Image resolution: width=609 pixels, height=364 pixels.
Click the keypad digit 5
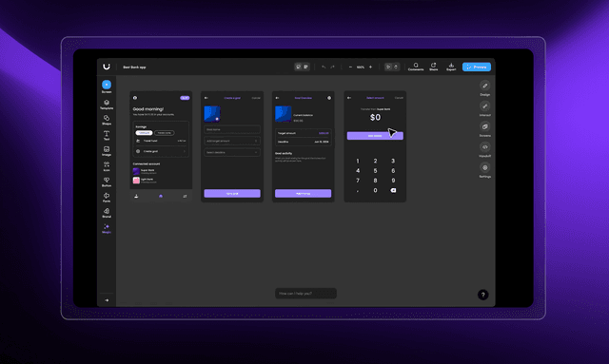375,171
